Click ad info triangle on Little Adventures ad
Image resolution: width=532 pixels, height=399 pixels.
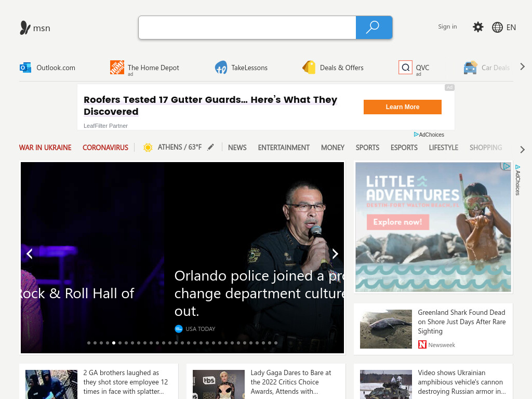pyautogui.click(x=506, y=166)
